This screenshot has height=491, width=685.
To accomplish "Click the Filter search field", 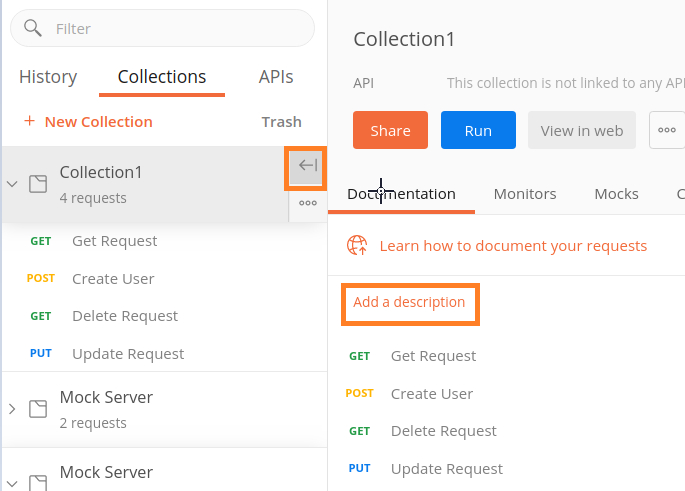I will (170, 29).
